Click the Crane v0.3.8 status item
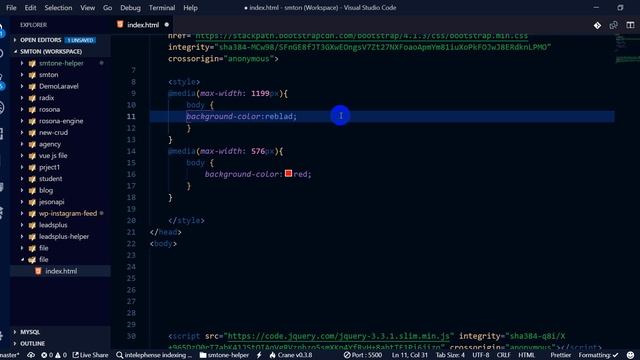 point(291,355)
